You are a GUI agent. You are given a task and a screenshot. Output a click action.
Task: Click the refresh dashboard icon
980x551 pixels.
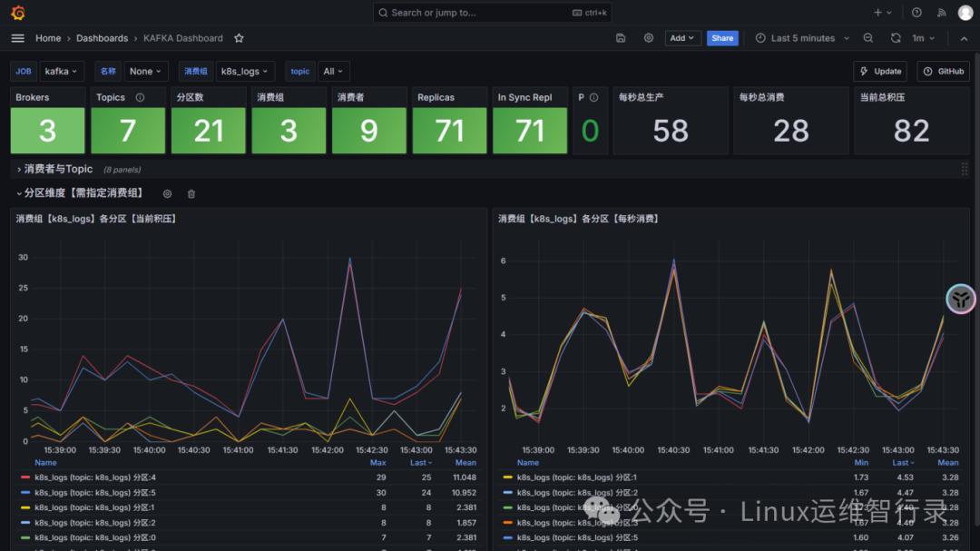[896, 38]
